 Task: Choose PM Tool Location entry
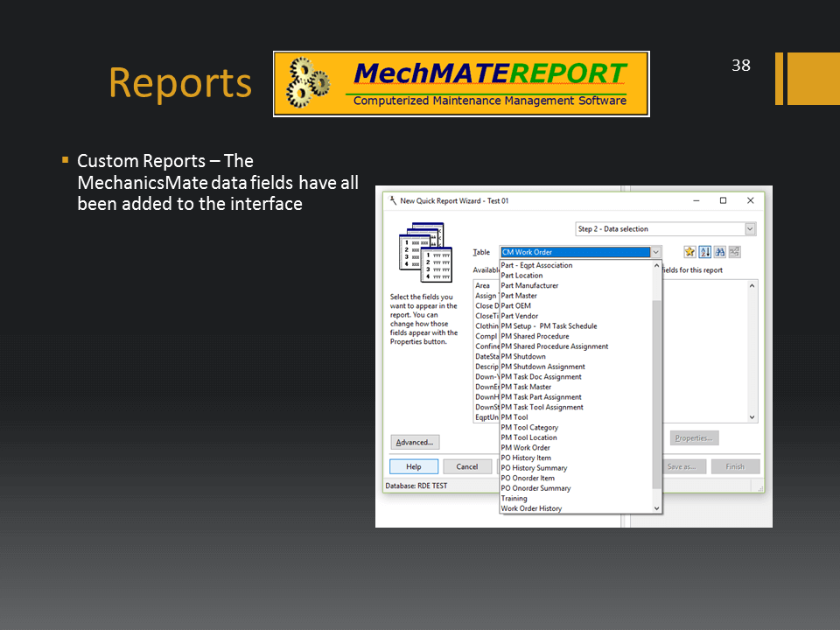click(x=576, y=437)
